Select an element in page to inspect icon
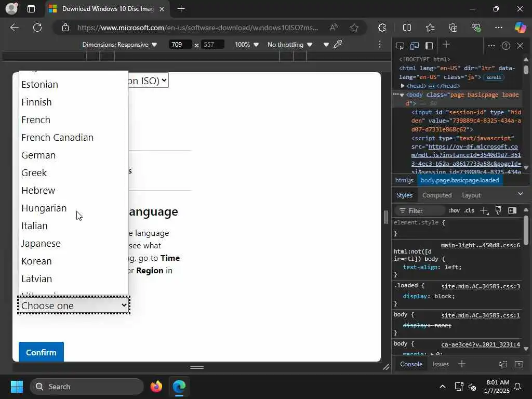This screenshot has height=399, width=532. click(x=400, y=46)
